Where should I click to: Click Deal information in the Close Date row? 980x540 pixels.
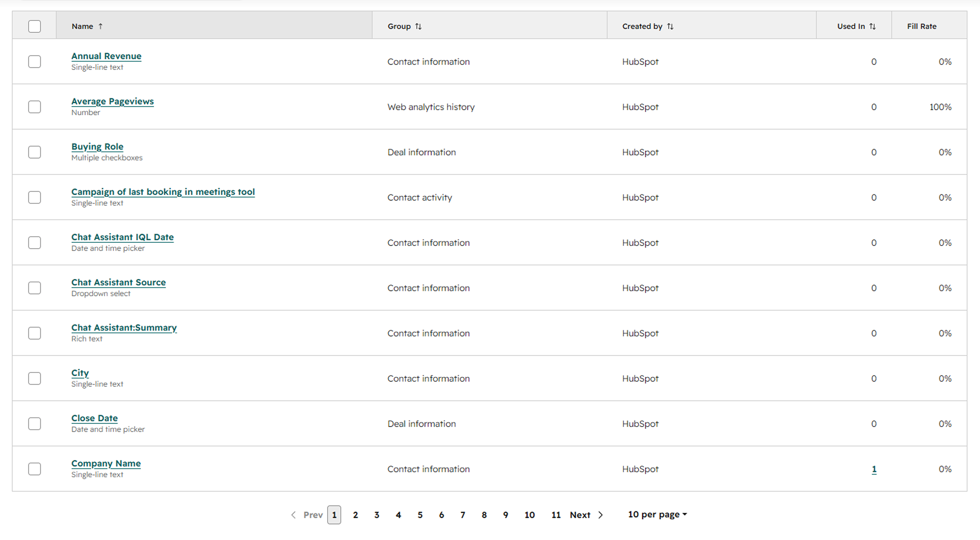(422, 424)
